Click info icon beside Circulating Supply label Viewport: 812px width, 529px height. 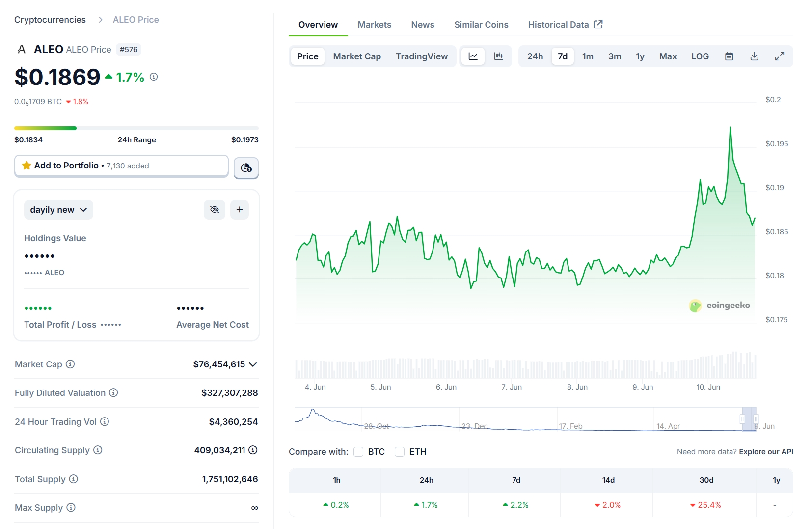pyautogui.click(x=98, y=450)
